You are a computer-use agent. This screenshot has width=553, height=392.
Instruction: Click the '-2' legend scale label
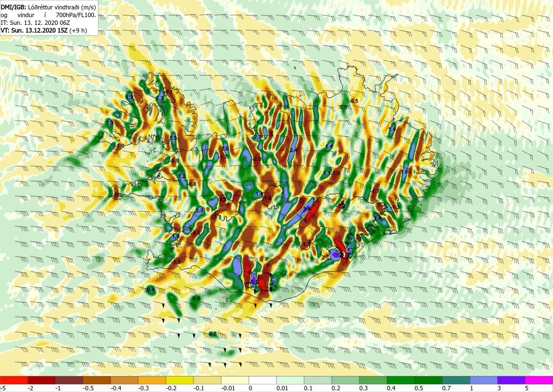[30, 388]
